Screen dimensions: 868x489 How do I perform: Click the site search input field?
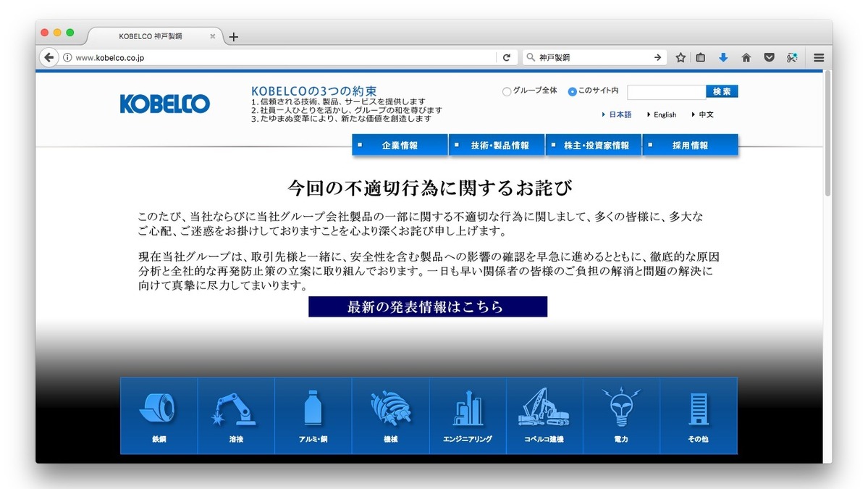click(x=667, y=91)
